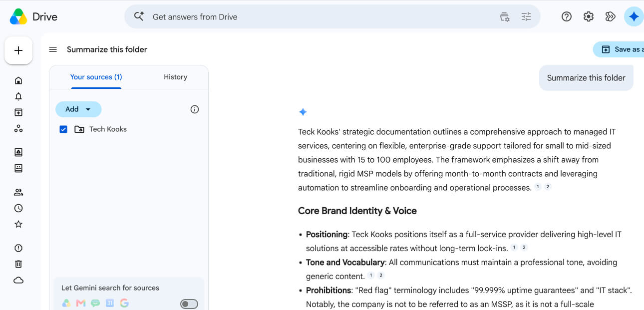The height and width of the screenshot is (310, 644).
Task: Open Recent clock icon in the sidebar
Action: tap(18, 208)
